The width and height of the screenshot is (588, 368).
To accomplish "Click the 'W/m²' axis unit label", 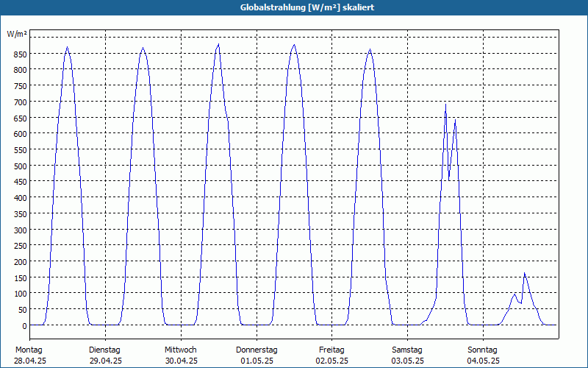I will [17, 35].
